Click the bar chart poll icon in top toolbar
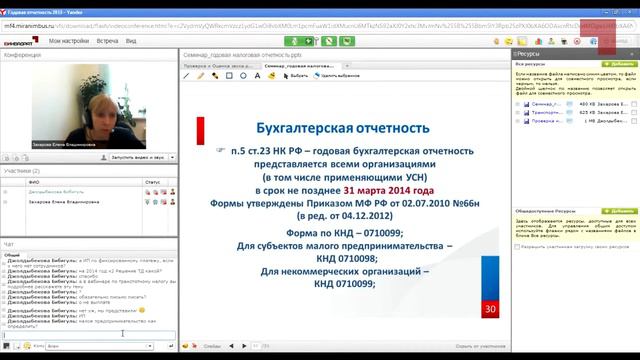 point(538,41)
